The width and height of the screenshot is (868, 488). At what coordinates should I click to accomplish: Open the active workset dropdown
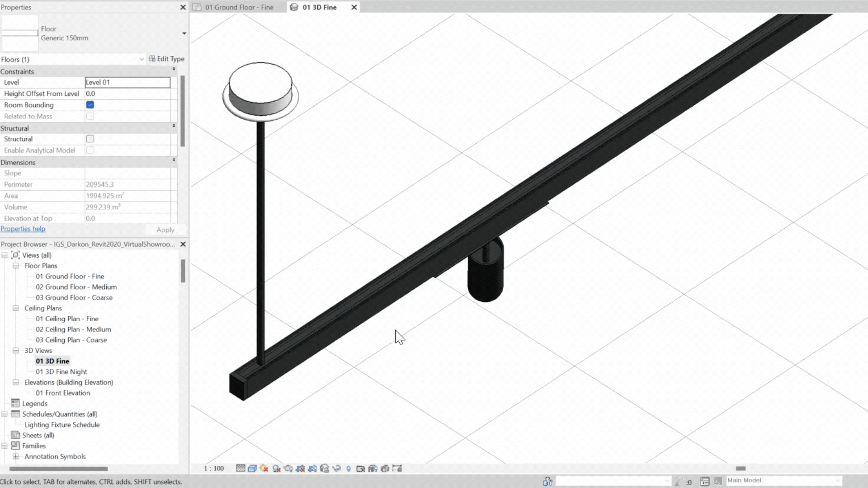click(613, 481)
